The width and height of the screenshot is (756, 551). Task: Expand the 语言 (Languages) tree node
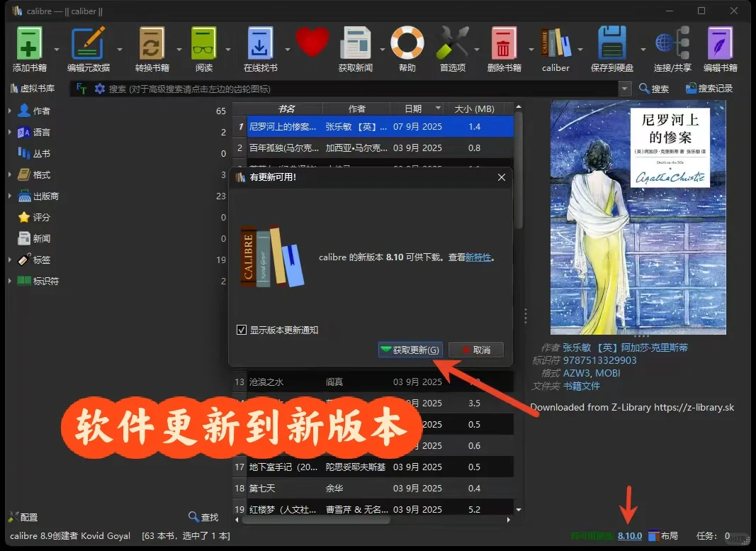pos(10,132)
